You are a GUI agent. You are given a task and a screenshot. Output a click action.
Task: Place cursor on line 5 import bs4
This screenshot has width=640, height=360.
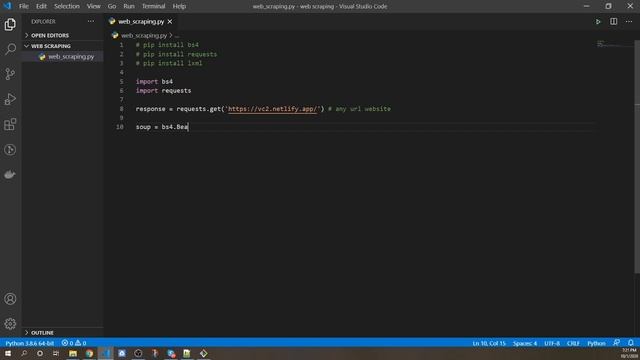coord(154,81)
